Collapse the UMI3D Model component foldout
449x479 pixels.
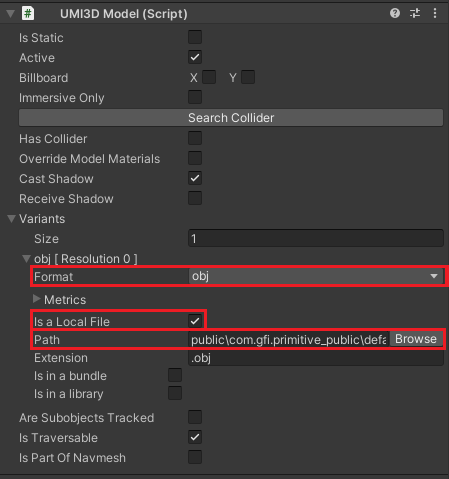point(11,14)
